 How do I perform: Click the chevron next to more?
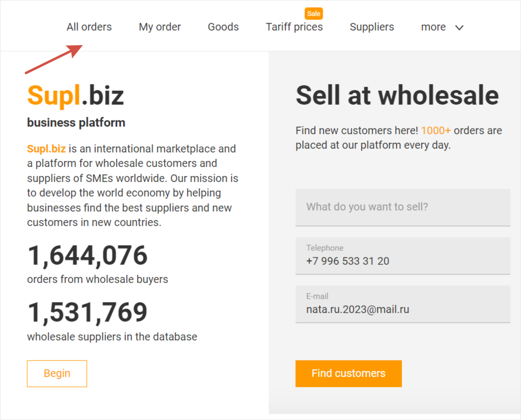[x=459, y=28]
